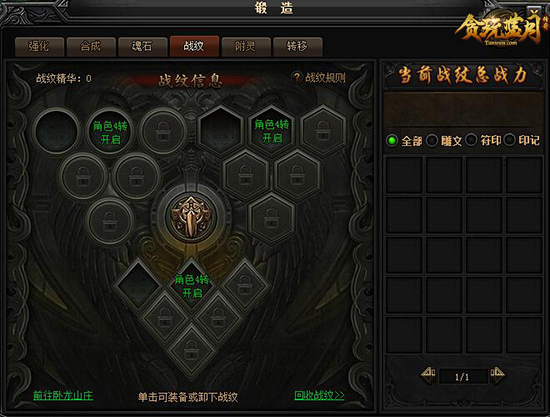
Task: Select the 全部 filter radio button
Action: 392,141
